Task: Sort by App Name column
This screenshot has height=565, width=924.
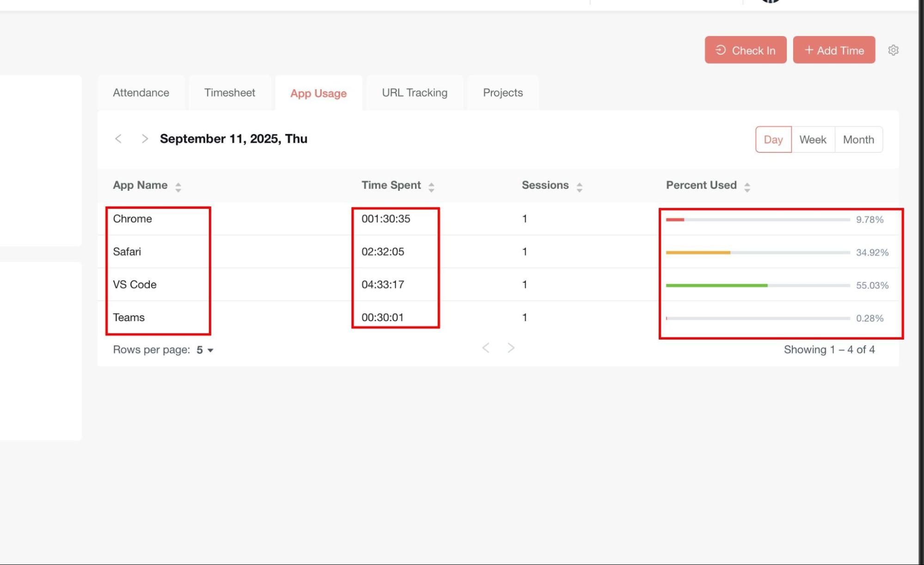Action: click(x=178, y=187)
